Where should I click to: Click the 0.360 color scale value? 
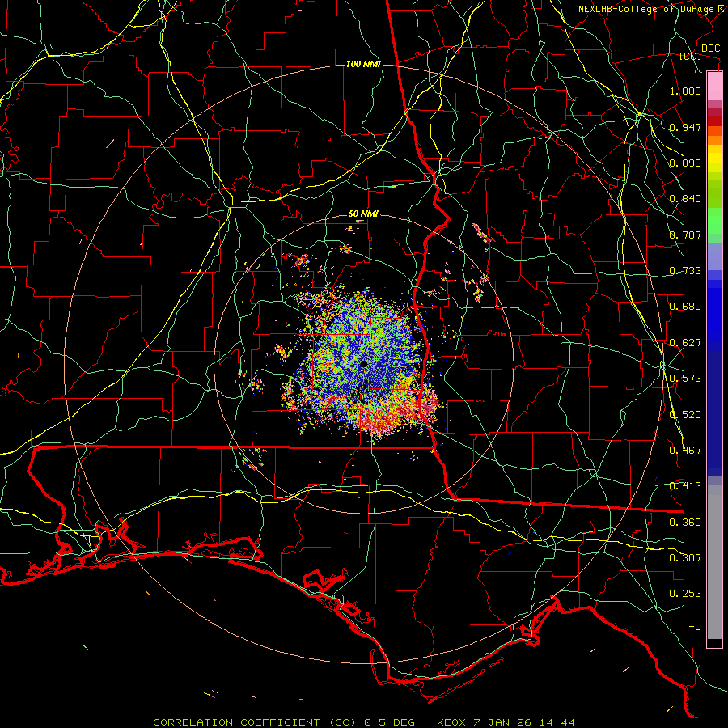685,523
